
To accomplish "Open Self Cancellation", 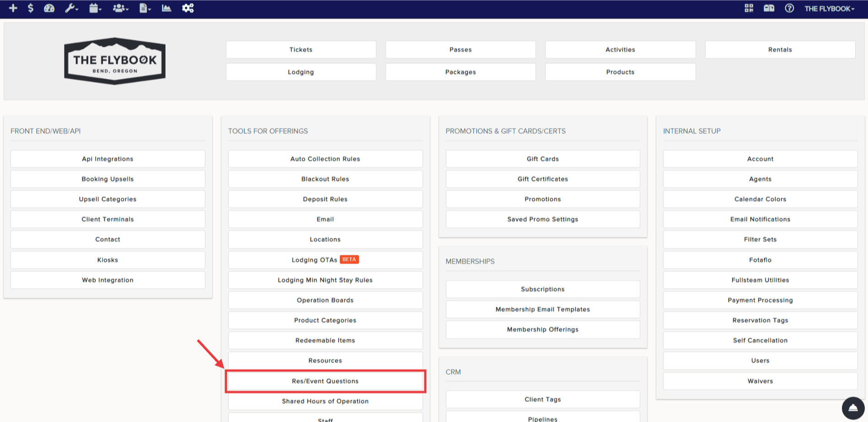I will click(x=761, y=341).
